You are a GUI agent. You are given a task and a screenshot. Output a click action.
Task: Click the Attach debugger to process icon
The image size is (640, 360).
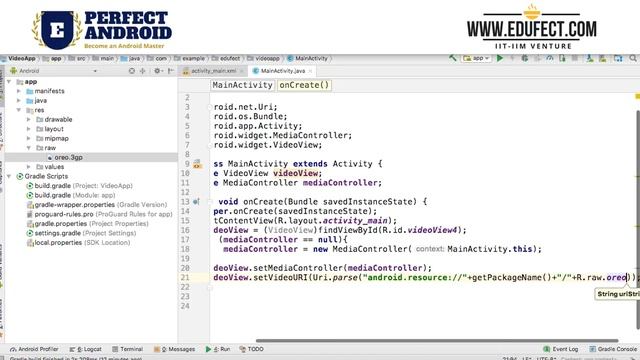click(562, 58)
